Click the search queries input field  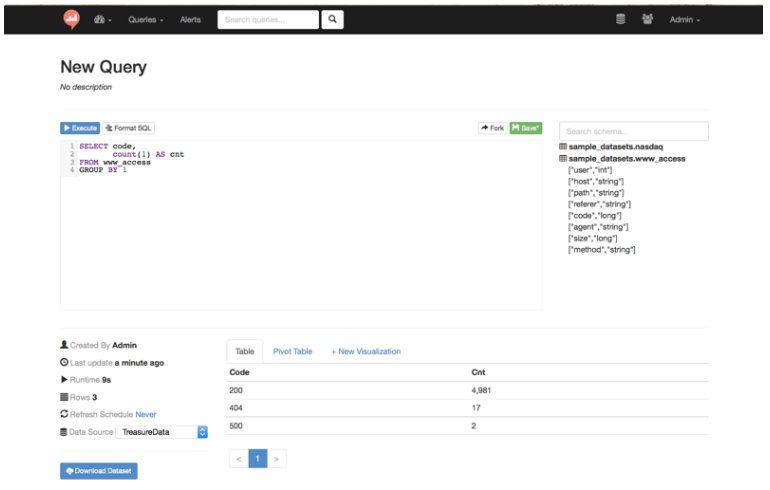point(268,18)
